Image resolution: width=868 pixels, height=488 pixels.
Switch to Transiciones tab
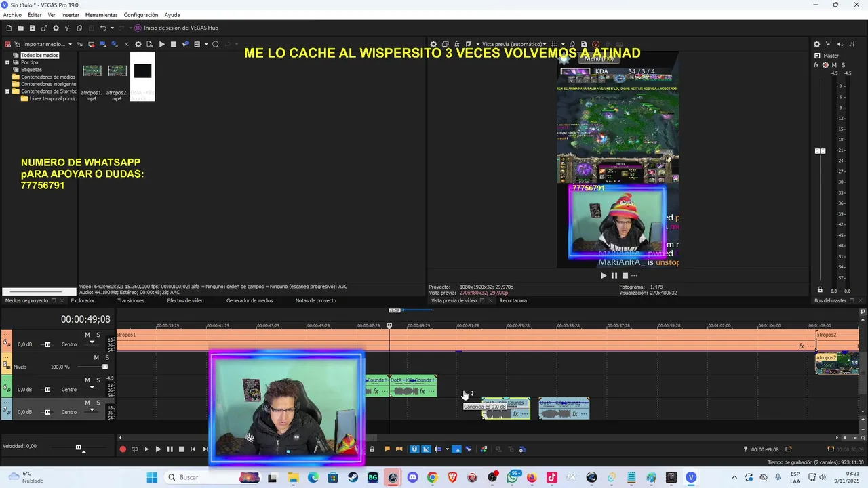pyautogui.click(x=131, y=300)
